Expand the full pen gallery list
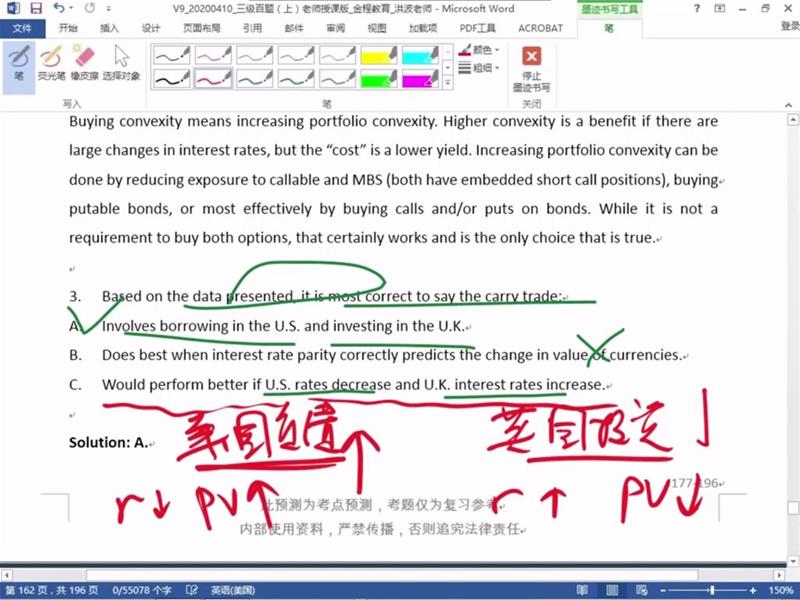Viewport: 800px width, 600px height. [447, 82]
